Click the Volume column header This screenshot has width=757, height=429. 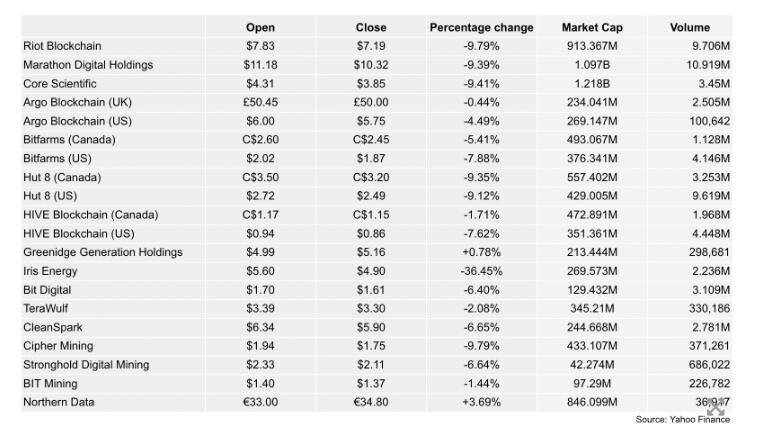[690, 27]
